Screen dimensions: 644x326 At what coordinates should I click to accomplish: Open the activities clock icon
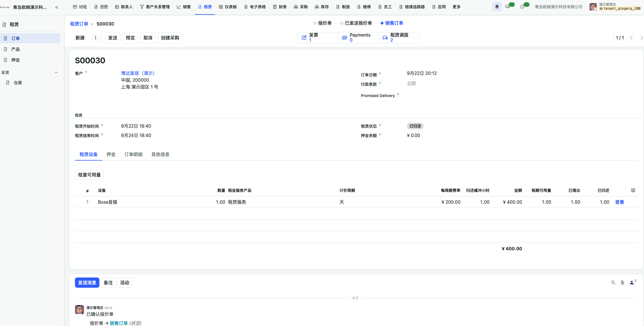[x=522, y=7]
